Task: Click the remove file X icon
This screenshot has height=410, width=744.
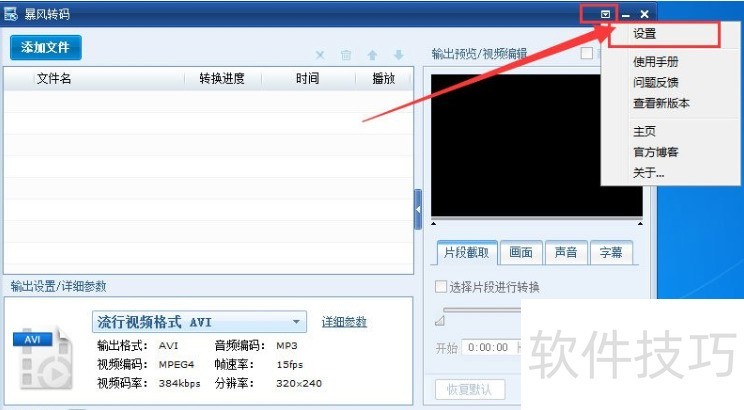Action: [320, 55]
